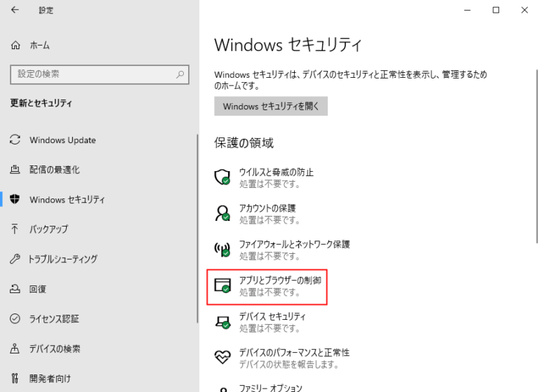539x392 pixels.
Task: Click the 設定の検索 search field
Action: pyautogui.click(x=100, y=74)
